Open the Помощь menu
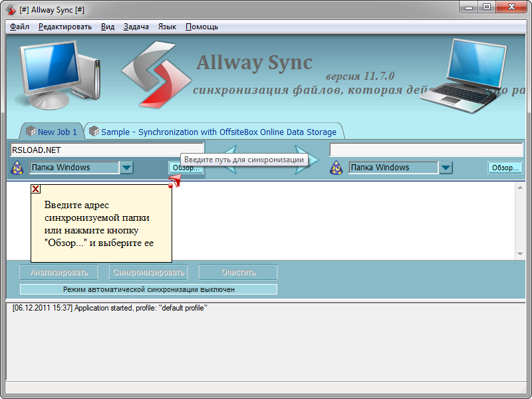 [x=201, y=27]
